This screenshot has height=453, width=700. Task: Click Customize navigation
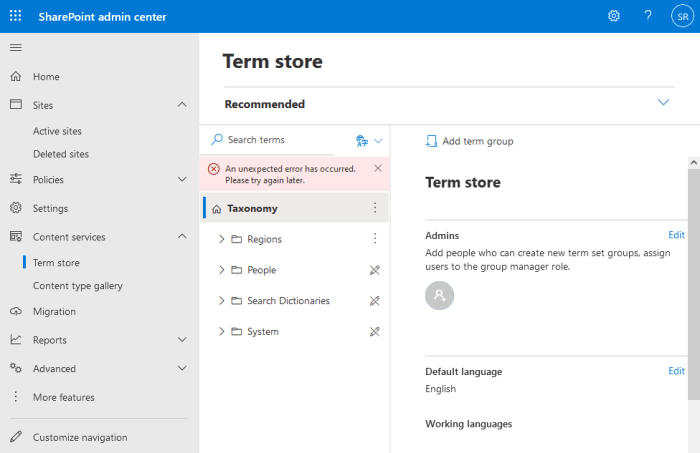[x=80, y=437]
